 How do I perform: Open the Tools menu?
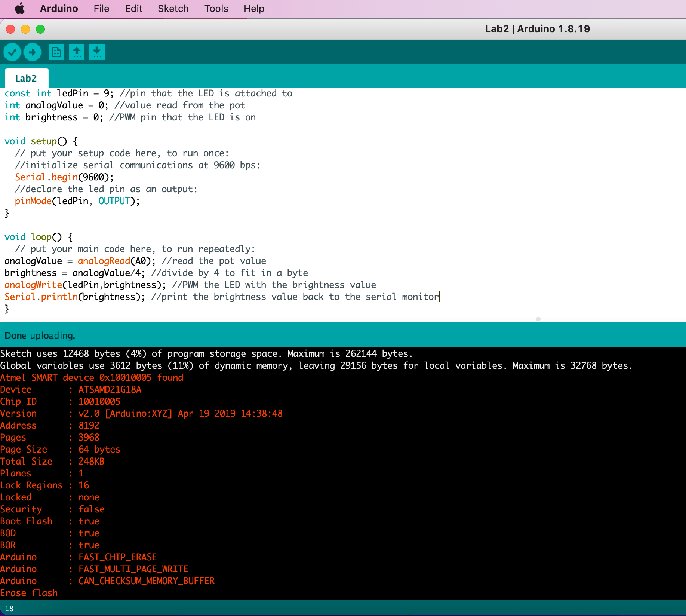coord(216,9)
